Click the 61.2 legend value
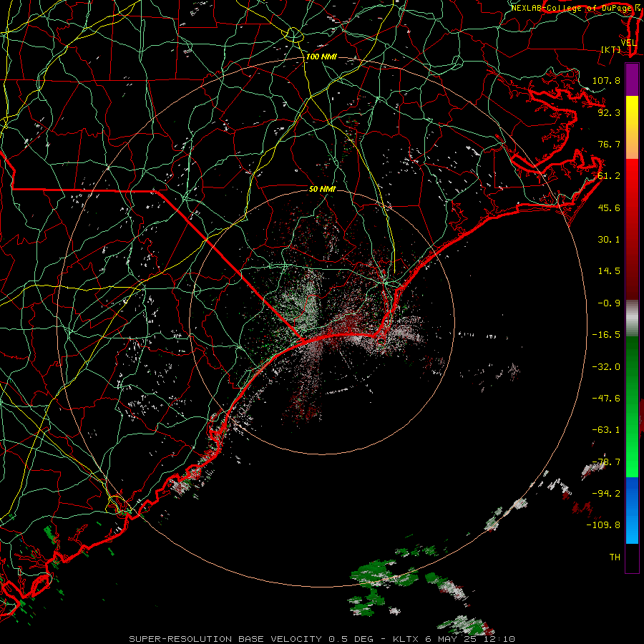Image resolution: width=644 pixels, height=644 pixels. coord(609,176)
